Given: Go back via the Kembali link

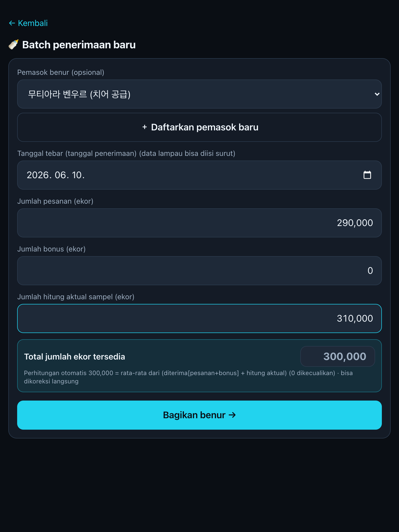Looking at the screenshot, I should [28, 23].
